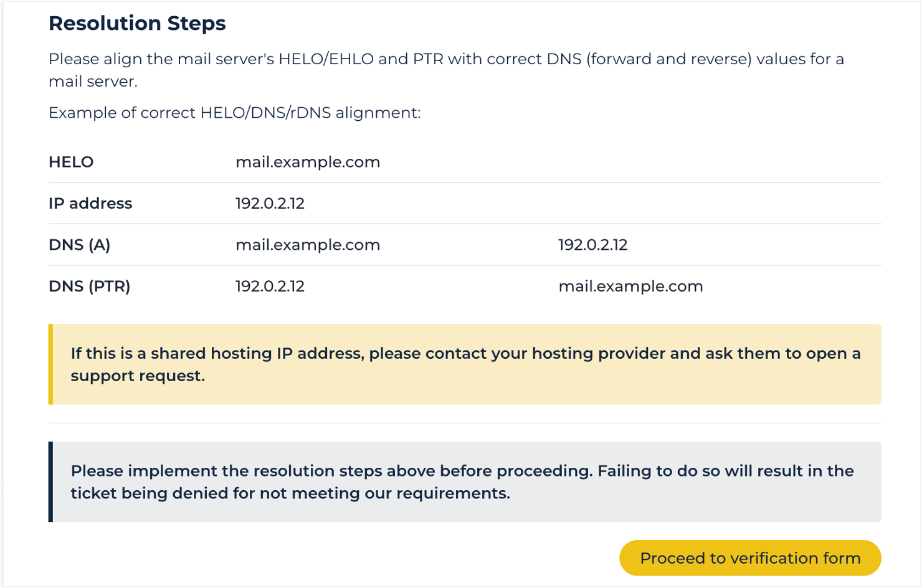Click mail.example.com in the DNS (A) row
922x588 pixels.
tap(308, 245)
